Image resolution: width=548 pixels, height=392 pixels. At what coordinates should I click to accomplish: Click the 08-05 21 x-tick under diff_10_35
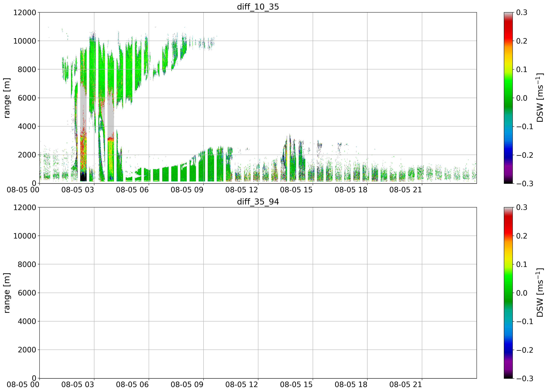(x=405, y=190)
